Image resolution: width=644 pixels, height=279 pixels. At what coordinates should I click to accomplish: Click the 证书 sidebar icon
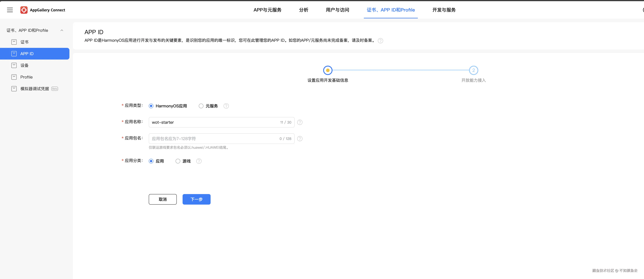(x=14, y=42)
